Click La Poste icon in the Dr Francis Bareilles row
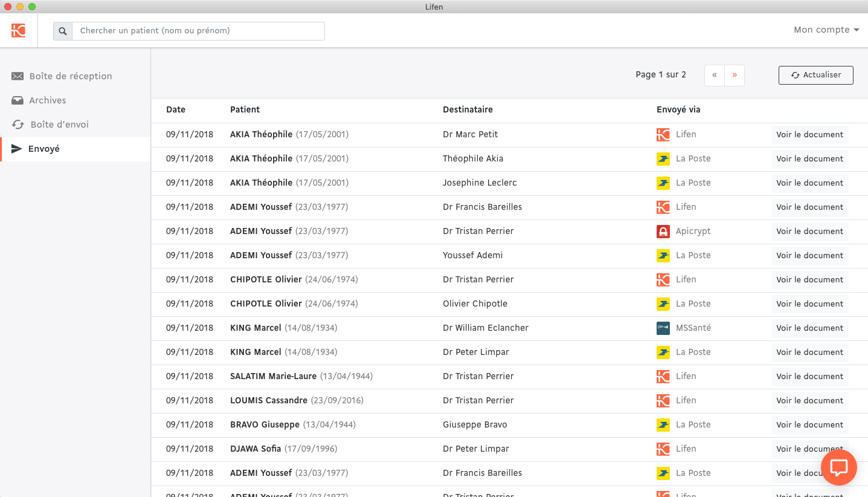This screenshot has width=868, height=497. pos(663,473)
